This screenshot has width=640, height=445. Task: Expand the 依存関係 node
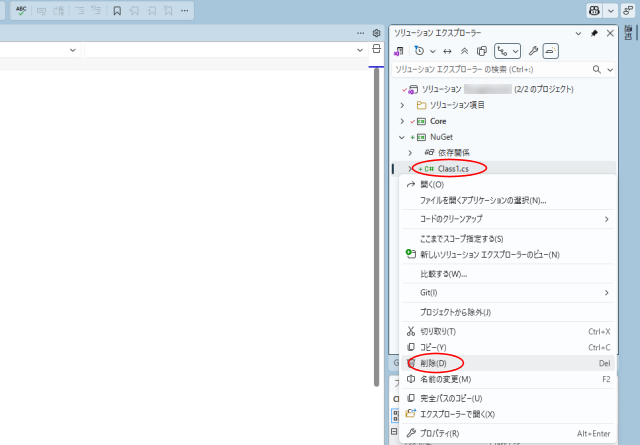tap(410, 152)
